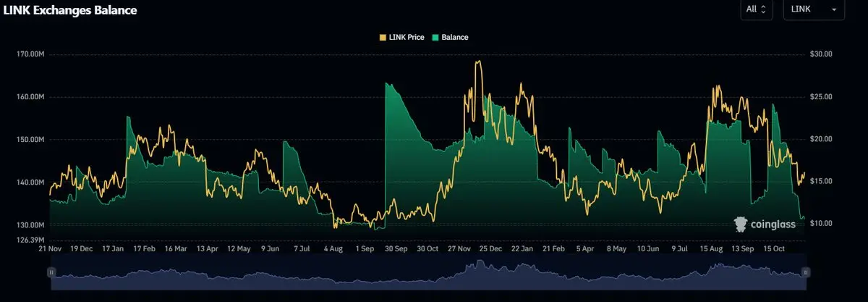This screenshot has width=868, height=302.
Task: Open the All time range dropdown
Action: (x=756, y=9)
